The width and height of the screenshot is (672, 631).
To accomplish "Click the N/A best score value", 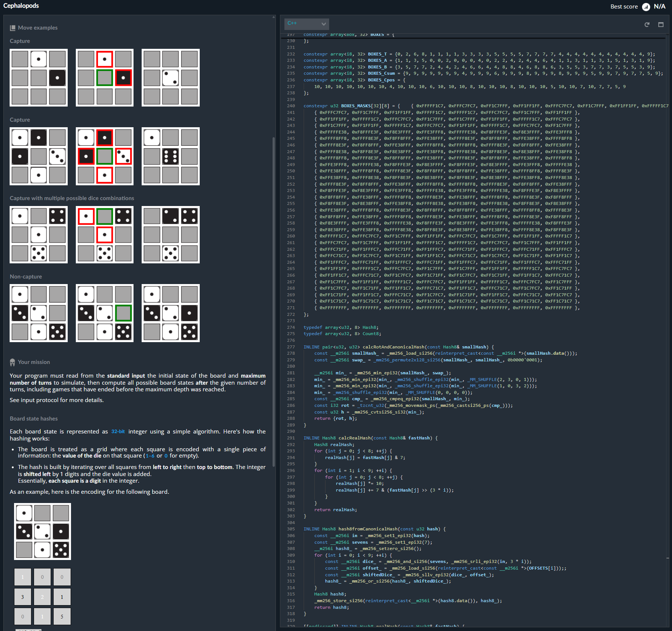I will coord(659,7).
